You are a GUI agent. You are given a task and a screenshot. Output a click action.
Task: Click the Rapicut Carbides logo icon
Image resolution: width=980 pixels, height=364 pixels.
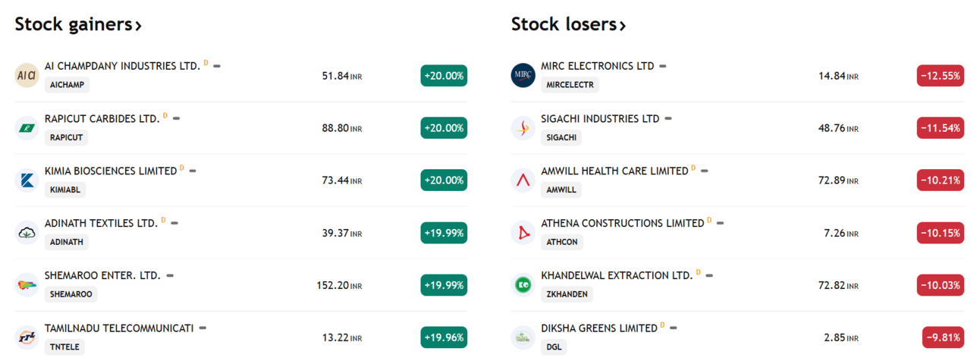pos(27,128)
